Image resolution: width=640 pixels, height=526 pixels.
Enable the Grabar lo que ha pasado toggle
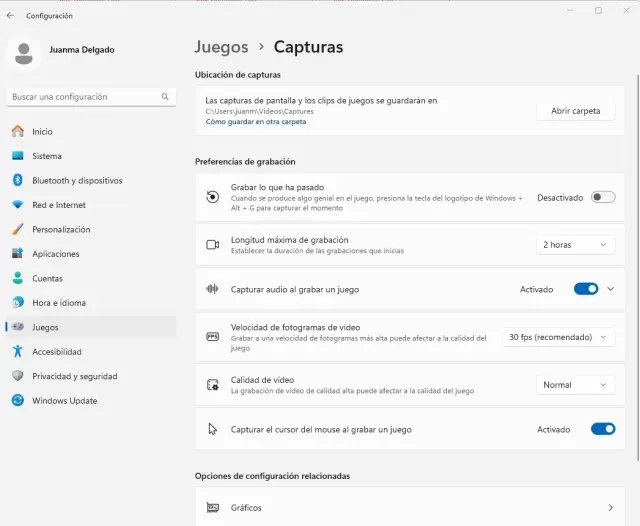(x=603, y=197)
